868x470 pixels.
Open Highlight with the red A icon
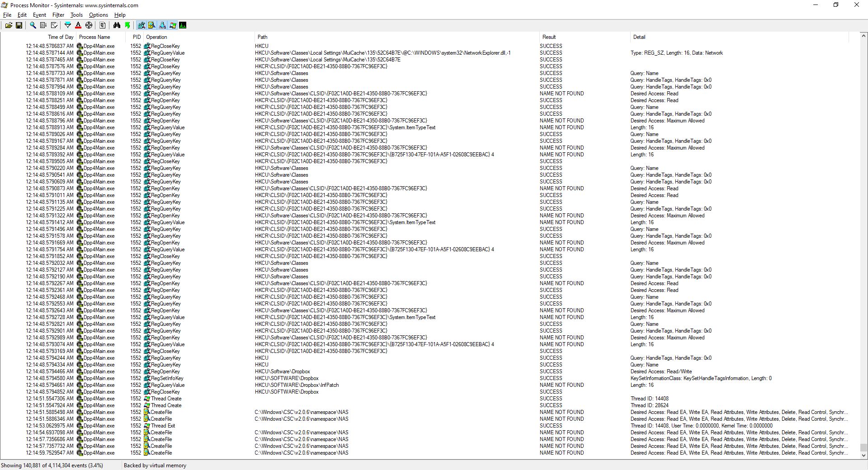78,25
